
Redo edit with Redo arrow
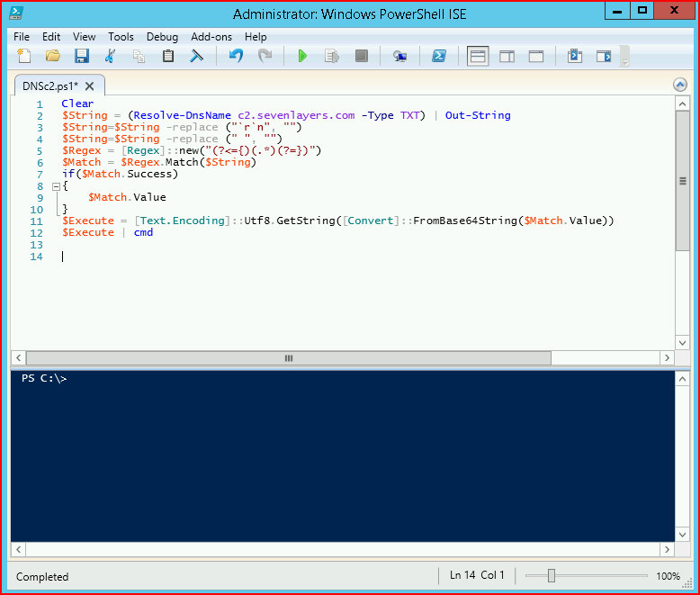coord(265,57)
